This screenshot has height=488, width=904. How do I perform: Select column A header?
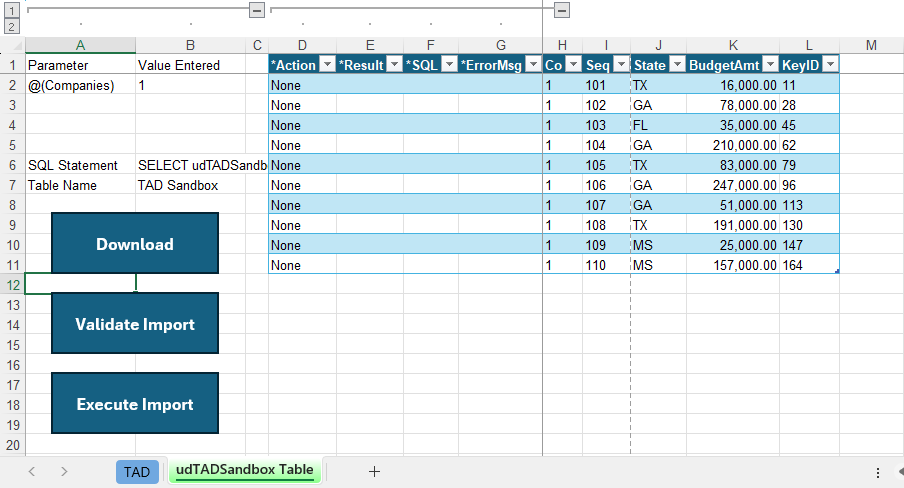click(81, 45)
